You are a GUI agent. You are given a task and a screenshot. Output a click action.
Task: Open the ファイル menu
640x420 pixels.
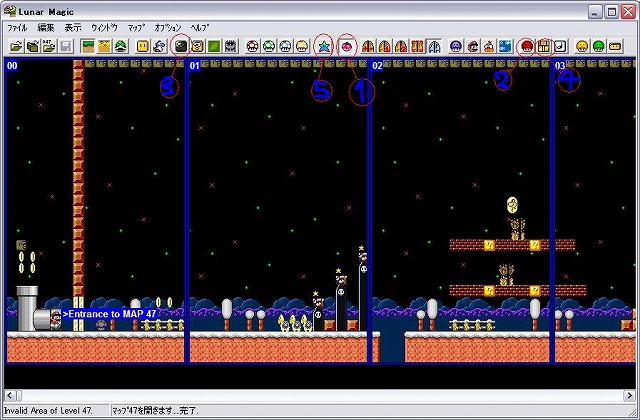click(17, 28)
